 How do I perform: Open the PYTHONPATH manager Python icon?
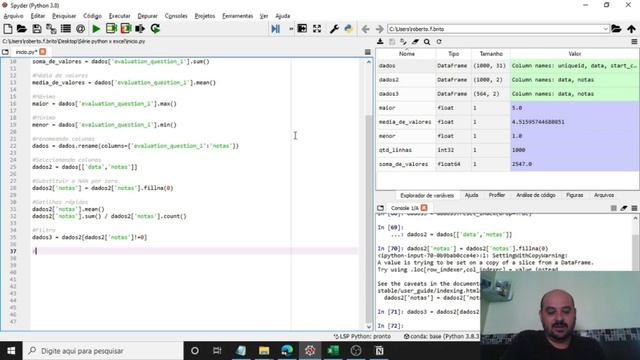coord(349,29)
